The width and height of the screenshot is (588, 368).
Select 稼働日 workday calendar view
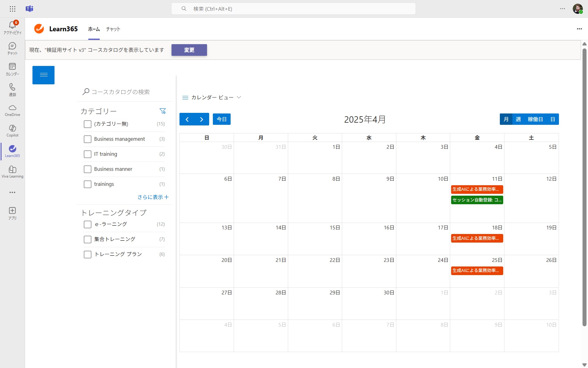coord(535,119)
